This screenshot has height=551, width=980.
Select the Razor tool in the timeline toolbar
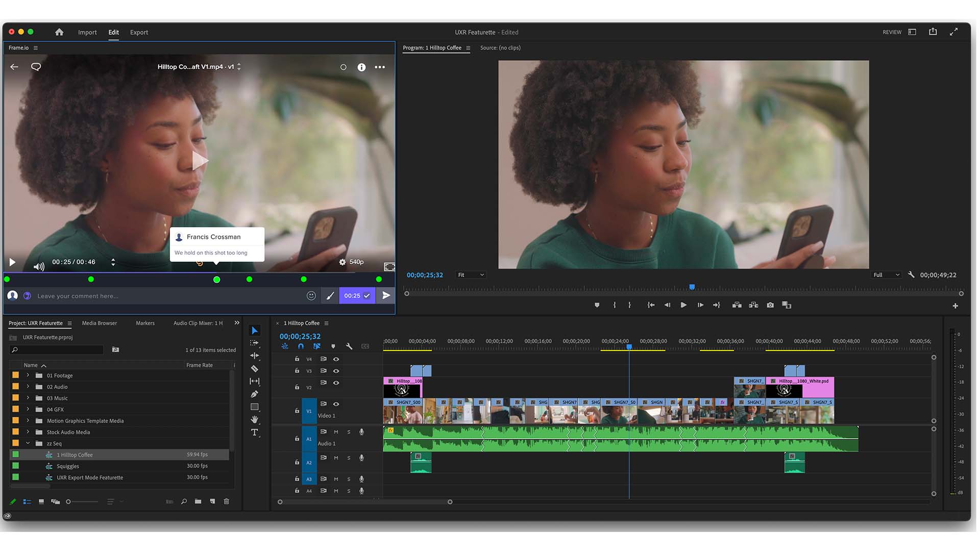point(255,368)
